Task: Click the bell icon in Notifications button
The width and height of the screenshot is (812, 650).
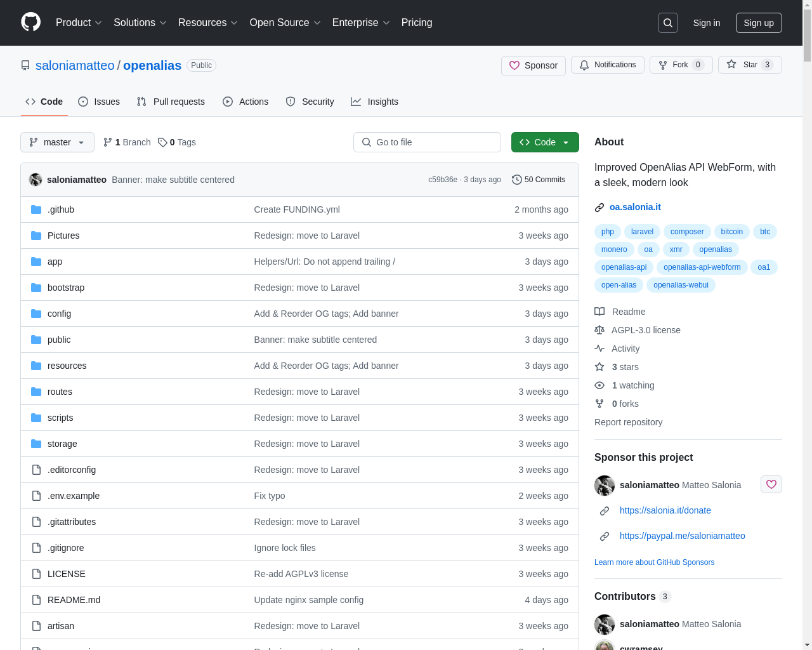Action: tap(584, 65)
